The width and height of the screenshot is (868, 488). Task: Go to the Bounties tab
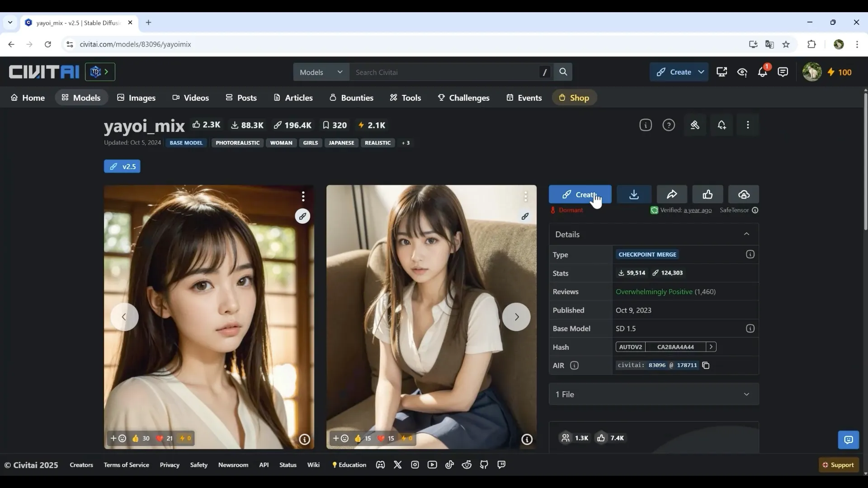[x=351, y=98]
